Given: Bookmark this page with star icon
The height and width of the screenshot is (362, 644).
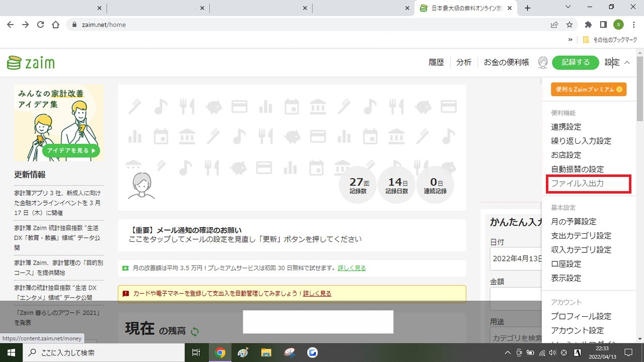Looking at the screenshot, I should click(x=570, y=24).
